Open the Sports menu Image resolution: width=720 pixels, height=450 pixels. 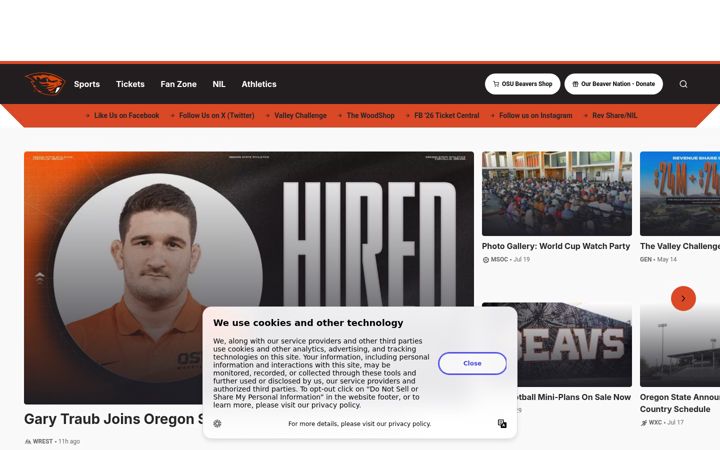pyautogui.click(x=87, y=84)
